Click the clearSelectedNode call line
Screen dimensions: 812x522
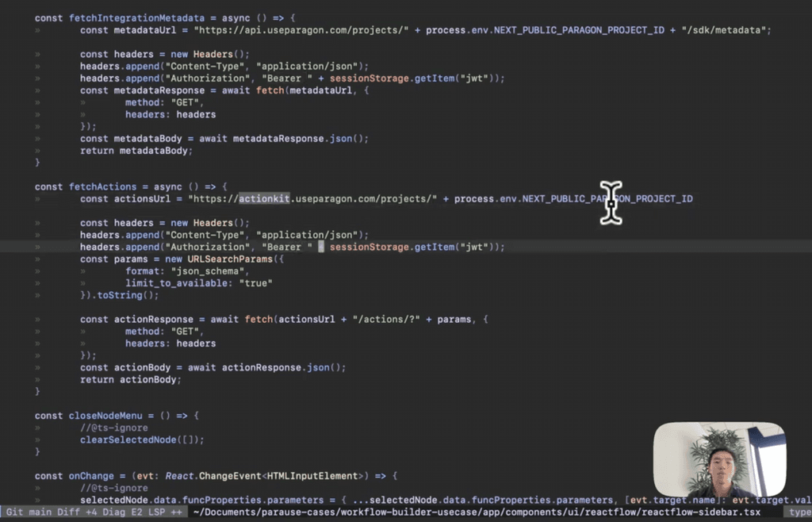pyautogui.click(x=142, y=439)
